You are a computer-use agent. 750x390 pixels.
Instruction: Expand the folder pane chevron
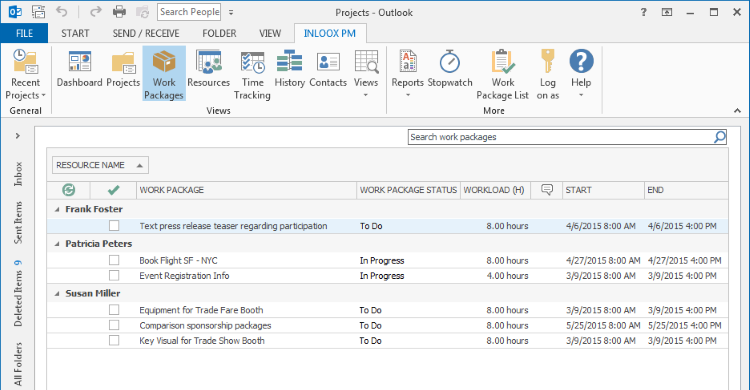pos(18,136)
